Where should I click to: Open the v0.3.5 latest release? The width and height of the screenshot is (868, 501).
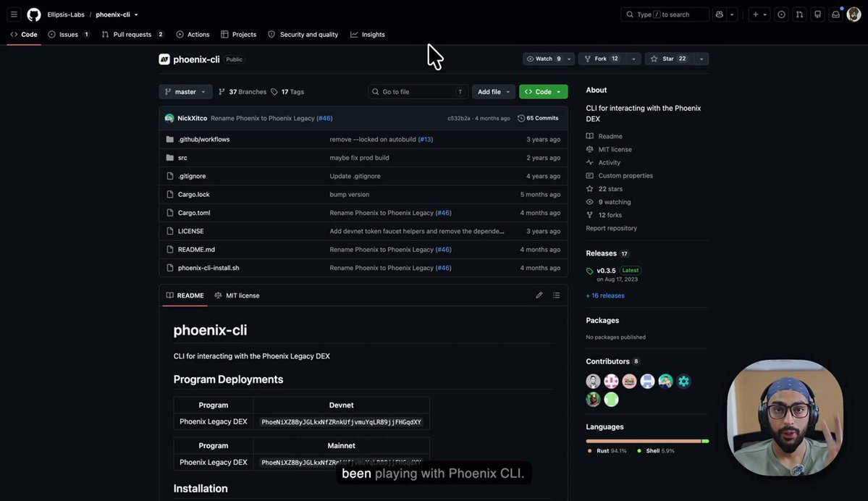(x=606, y=271)
